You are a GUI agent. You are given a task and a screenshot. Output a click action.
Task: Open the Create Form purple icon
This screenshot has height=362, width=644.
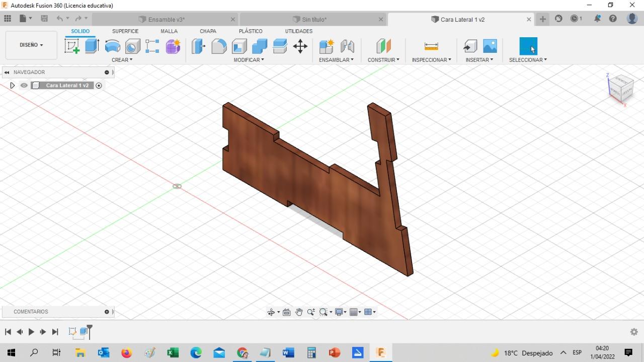173,46
